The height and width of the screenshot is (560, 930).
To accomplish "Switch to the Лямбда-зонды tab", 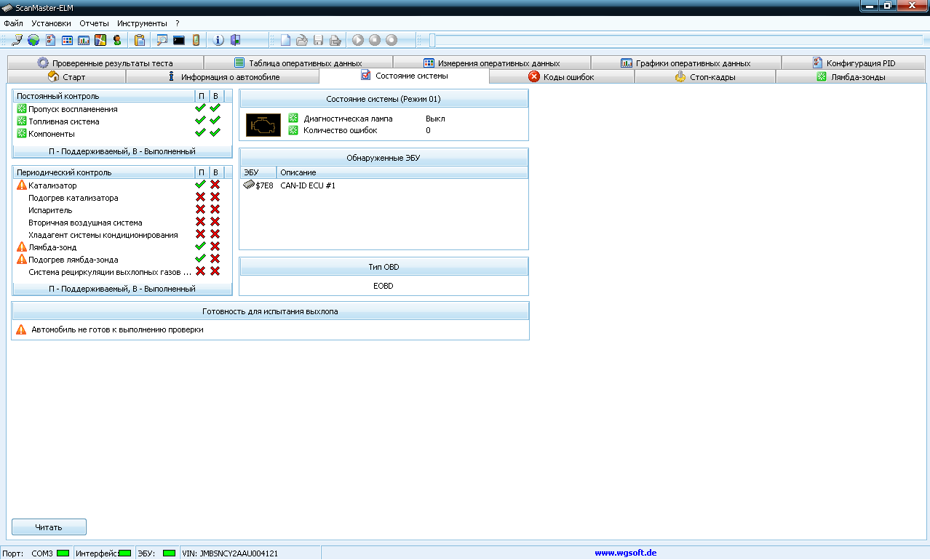I will coord(851,76).
